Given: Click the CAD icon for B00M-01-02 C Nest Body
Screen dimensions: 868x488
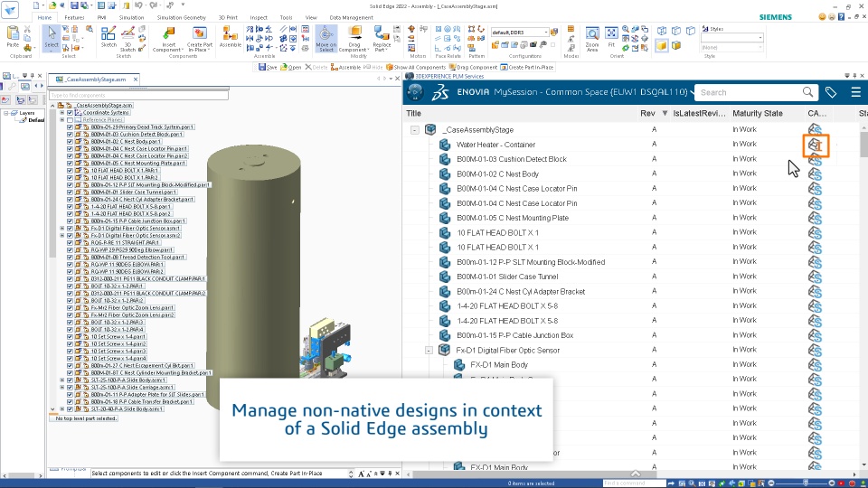Looking at the screenshot, I should (x=815, y=174).
